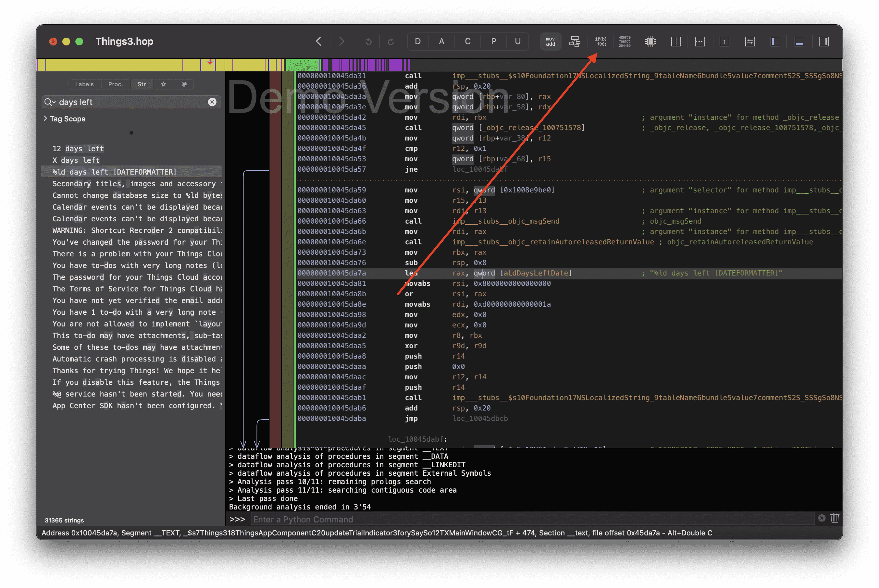Select 'Automatic crash processing is disabled' string
This screenshot has width=879, height=588.
pos(131,359)
